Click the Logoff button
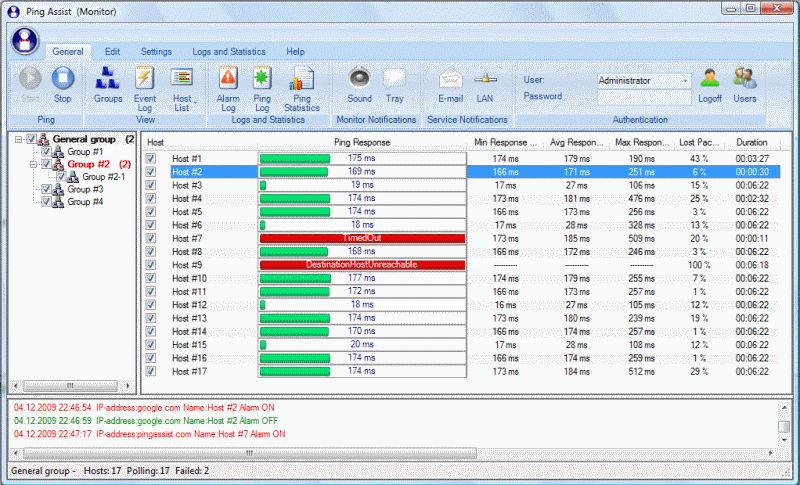This screenshot has width=800, height=485. click(710, 83)
